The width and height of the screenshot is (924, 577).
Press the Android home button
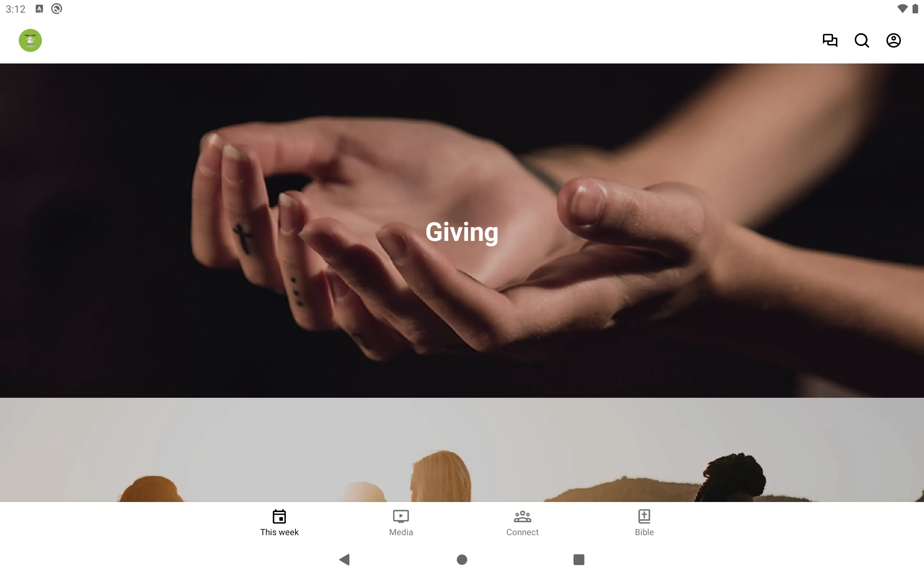(x=462, y=559)
